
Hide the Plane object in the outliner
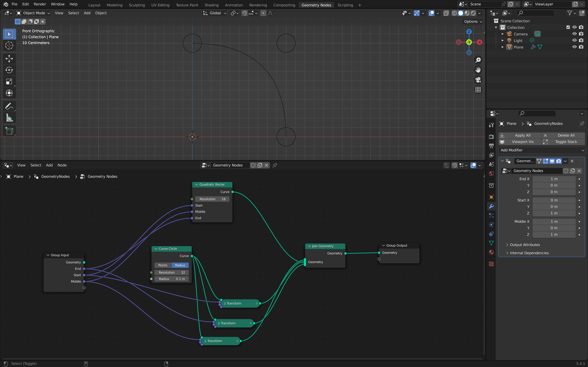pyautogui.click(x=574, y=47)
